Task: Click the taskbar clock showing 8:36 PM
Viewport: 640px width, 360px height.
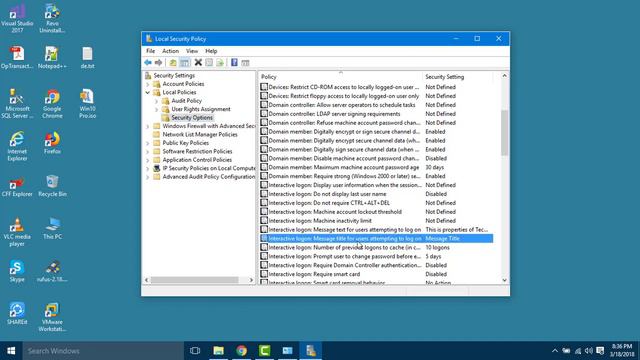Action: pos(622,350)
